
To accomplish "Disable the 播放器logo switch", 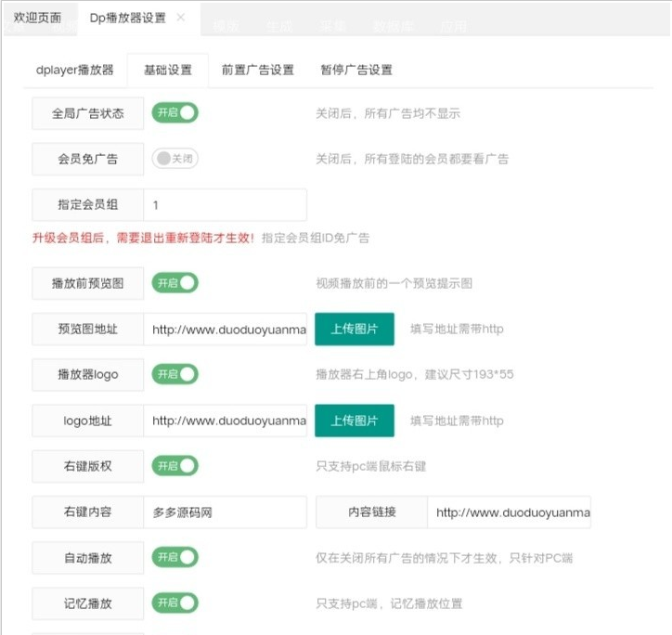I will click(x=175, y=374).
